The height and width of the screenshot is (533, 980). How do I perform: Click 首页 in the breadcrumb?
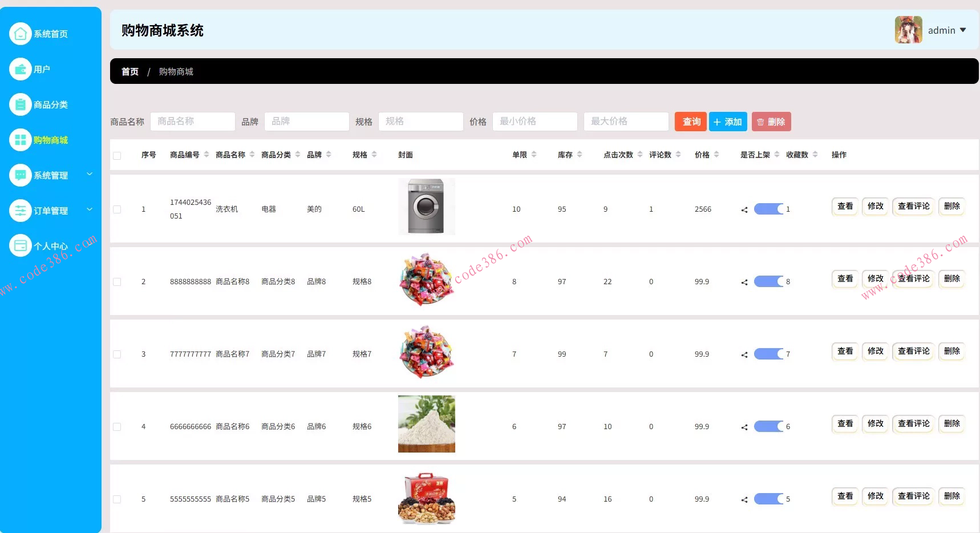tap(129, 71)
